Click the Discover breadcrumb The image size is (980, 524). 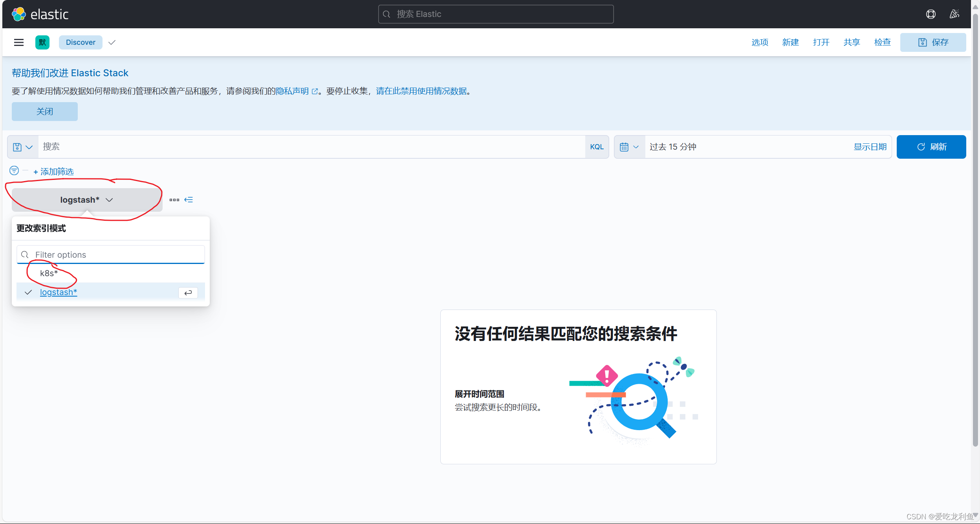coord(81,42)
